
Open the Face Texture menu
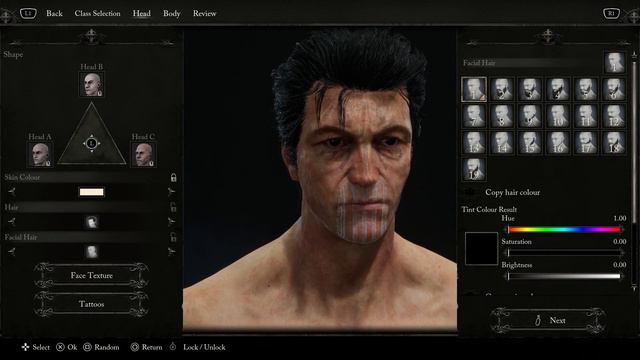coord(91,276)
